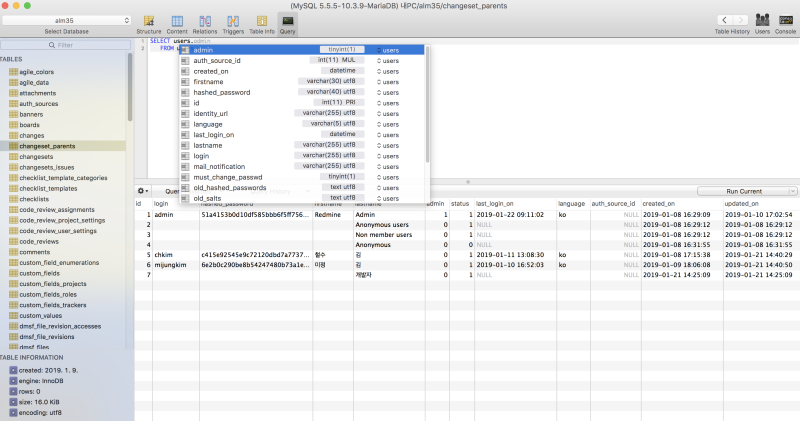Select the 2019-01-22 09:11:02 last login cell
This screenshot has height=421, width=800.
515,215
